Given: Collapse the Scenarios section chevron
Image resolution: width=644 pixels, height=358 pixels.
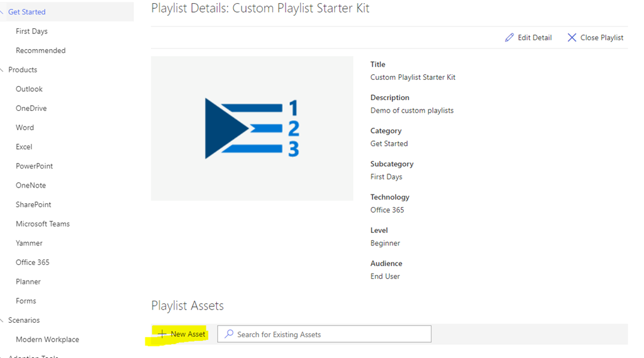Looking at the screenshot, I should 3,320.
